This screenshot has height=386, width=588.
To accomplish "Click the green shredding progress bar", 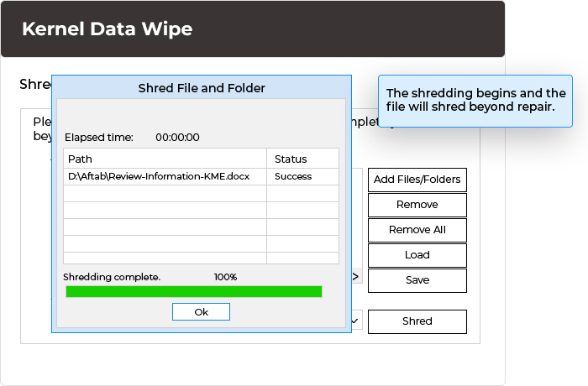I will click(x=194, y=291).
